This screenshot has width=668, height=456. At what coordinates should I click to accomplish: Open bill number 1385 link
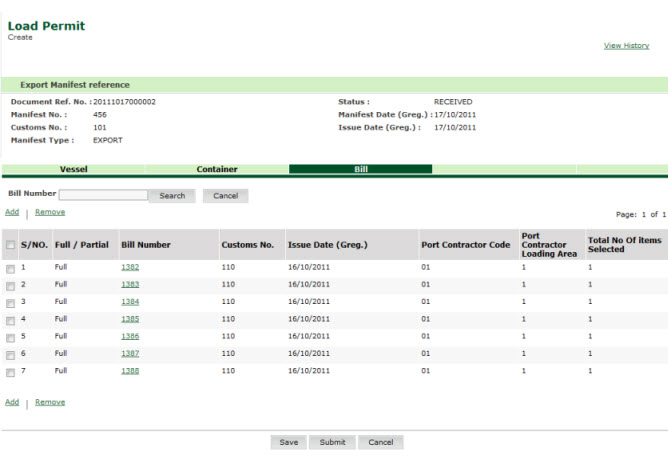[x=130, y=319]
